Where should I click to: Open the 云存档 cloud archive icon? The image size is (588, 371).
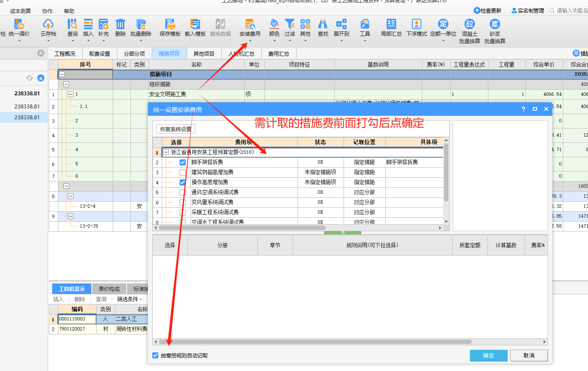tap(48, 24)
